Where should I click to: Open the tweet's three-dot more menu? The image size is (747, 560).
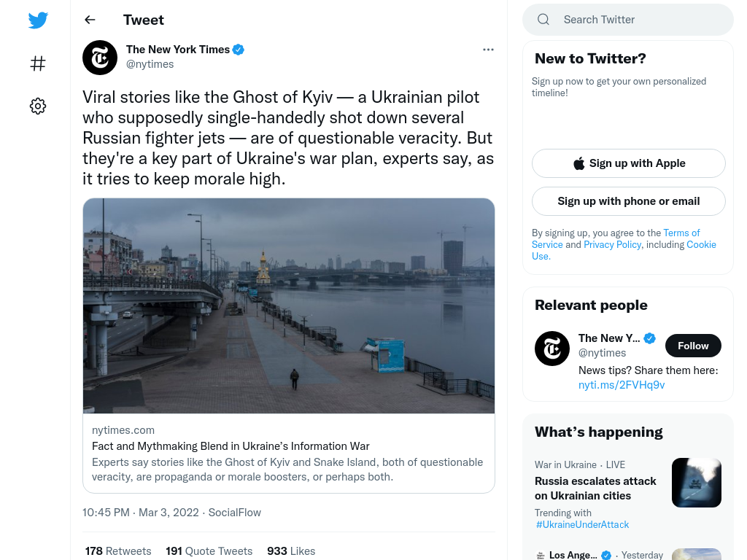488,50
